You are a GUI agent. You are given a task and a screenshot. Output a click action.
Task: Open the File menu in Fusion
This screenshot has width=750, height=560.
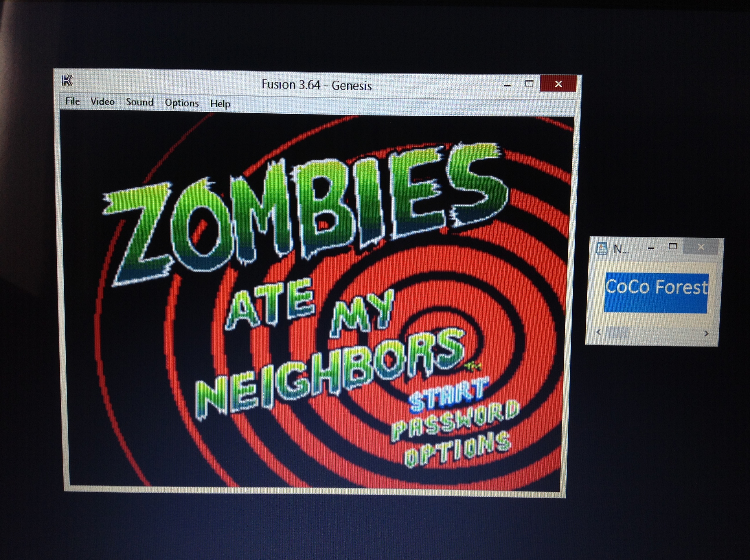tap(72, 101)
